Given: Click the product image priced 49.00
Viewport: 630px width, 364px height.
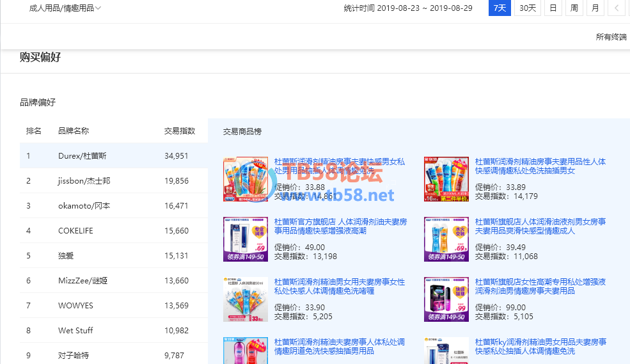Looking at the screenshot, I should click(246, 239).
